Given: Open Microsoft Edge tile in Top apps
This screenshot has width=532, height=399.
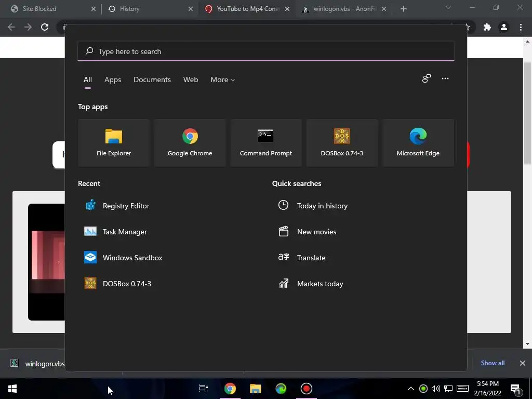Looking at the screenshot, I should pos(418,143).
